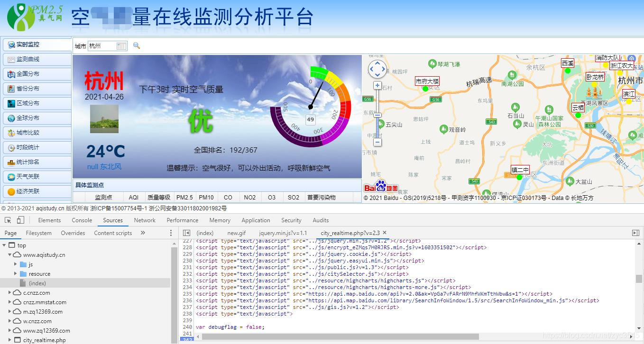The image size is (644, 344).
Task: Open the 全国分布 national distribution page
Action: (x=37, y=74)
